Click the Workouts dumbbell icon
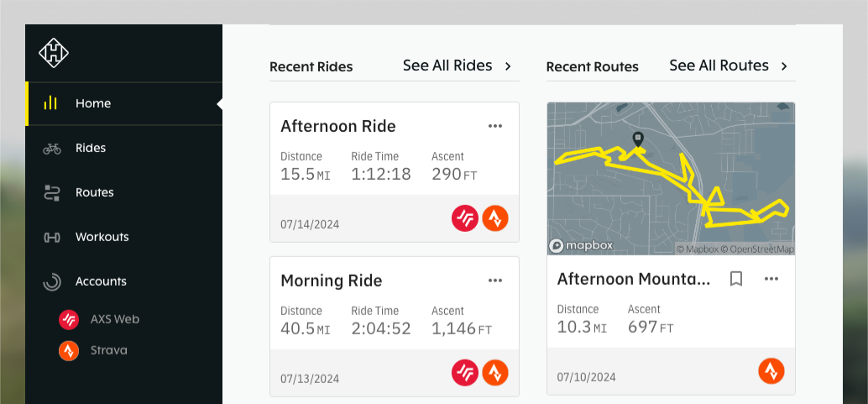The height and width of the screenshot is (404, 868). 52,237
